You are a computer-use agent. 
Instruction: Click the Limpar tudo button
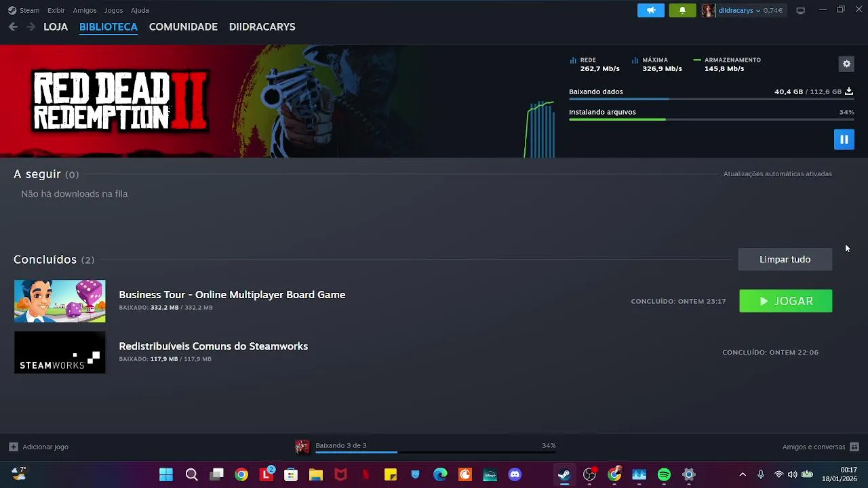[785, 260]
